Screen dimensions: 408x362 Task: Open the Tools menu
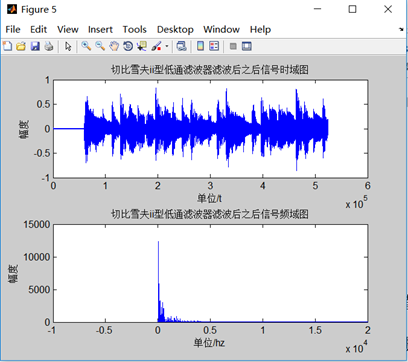coord(135,29)
